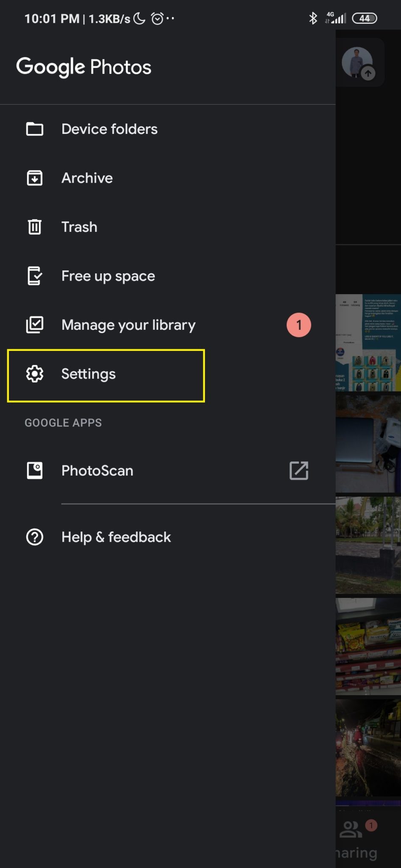Open the jacket catalog photo thumbnail

pyautogui.click(x=368, y=342)
